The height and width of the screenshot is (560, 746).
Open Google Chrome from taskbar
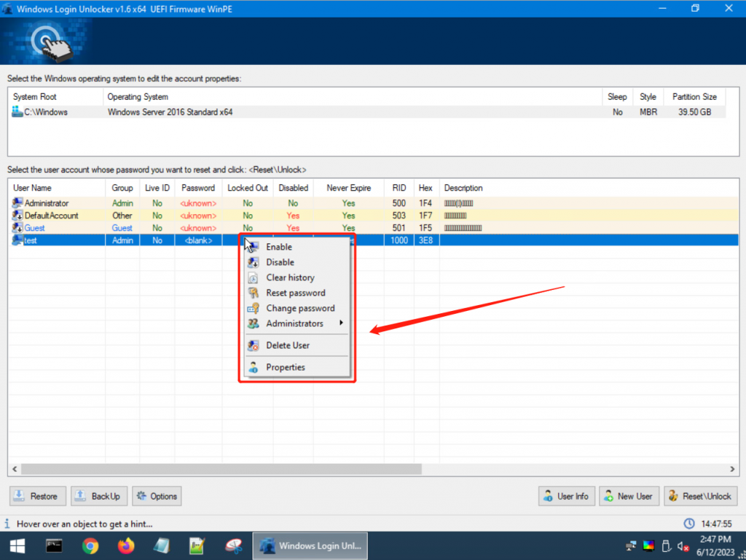[90, 545]
